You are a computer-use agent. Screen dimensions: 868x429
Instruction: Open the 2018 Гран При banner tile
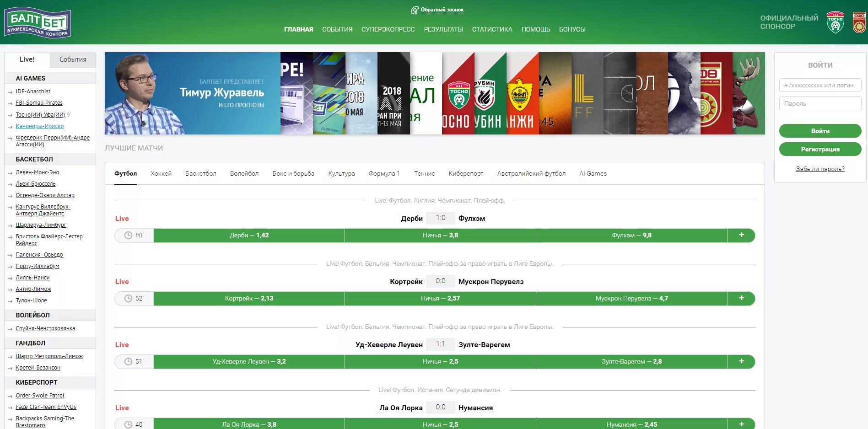pyautogui.click(x=394, y=93)
